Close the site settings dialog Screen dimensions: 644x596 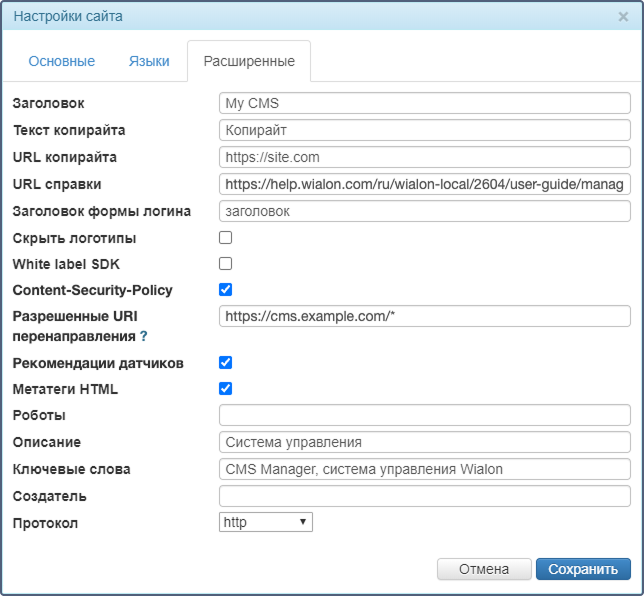tap(623, 16)
